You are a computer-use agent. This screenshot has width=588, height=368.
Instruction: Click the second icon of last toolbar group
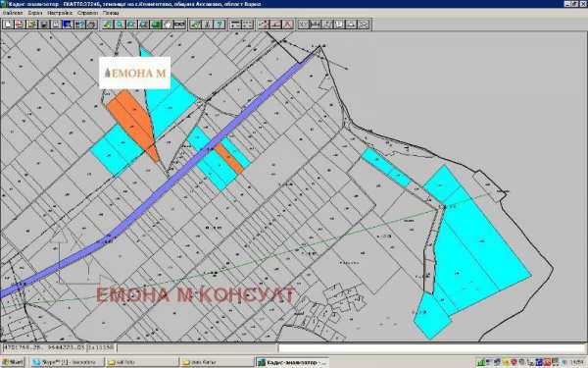315,25
